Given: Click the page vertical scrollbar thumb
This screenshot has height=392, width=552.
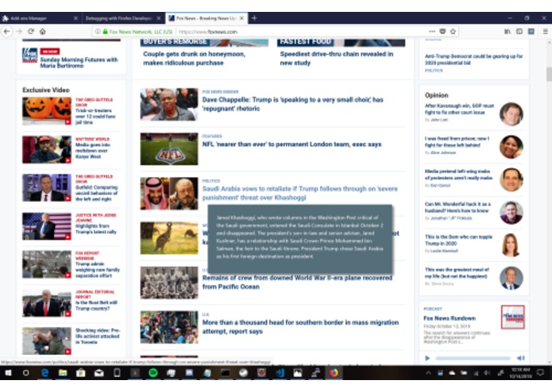Looking at the screenshot, I should click(x=549, y=74).
